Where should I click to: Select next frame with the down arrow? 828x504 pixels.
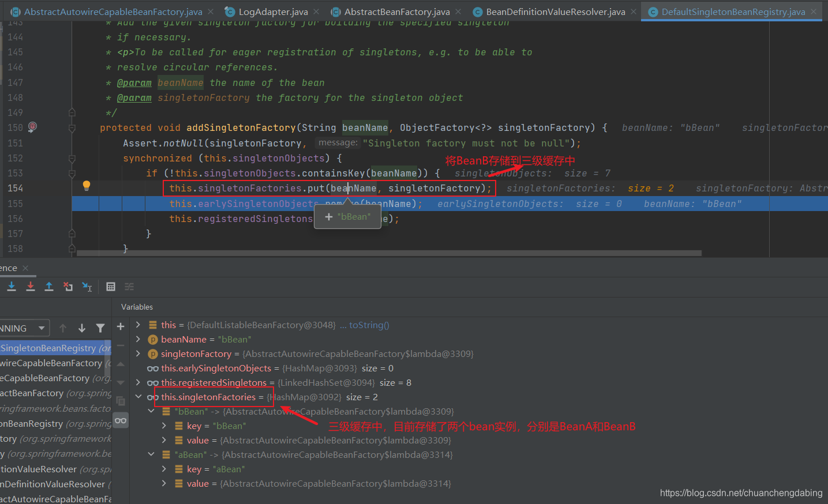(82, 328)
